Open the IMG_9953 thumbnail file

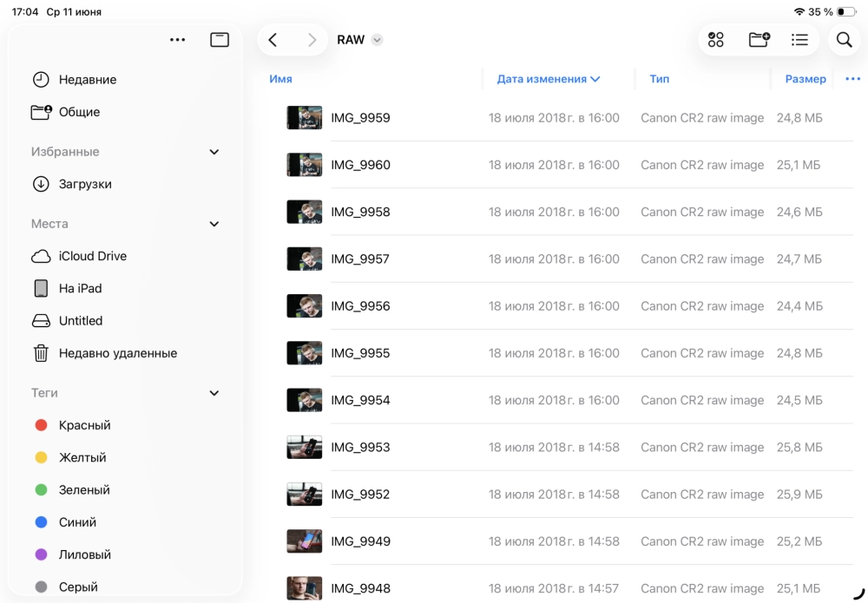point(305,448)
